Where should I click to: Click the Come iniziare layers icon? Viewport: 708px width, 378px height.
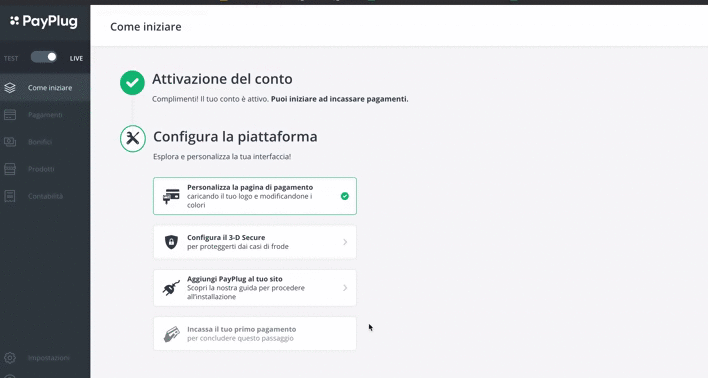10,88
